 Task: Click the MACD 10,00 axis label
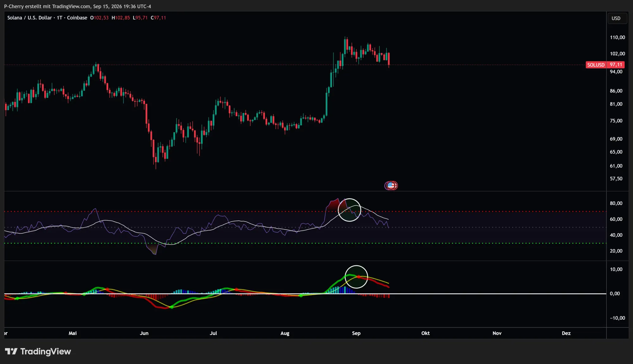click(x=616, y=269)
